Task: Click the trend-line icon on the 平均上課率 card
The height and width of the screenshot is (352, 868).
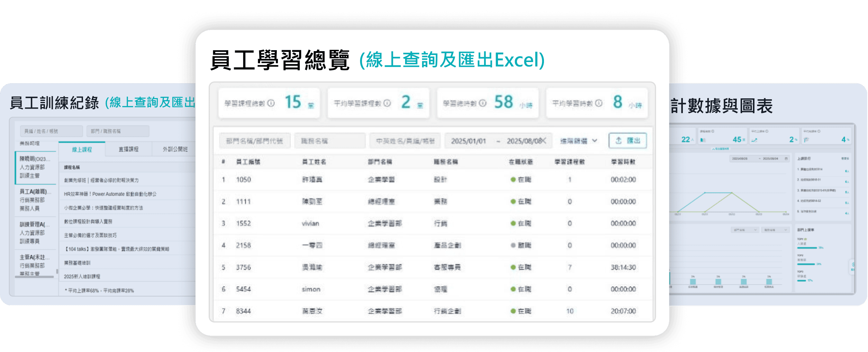Action: (x=755, y=140)
